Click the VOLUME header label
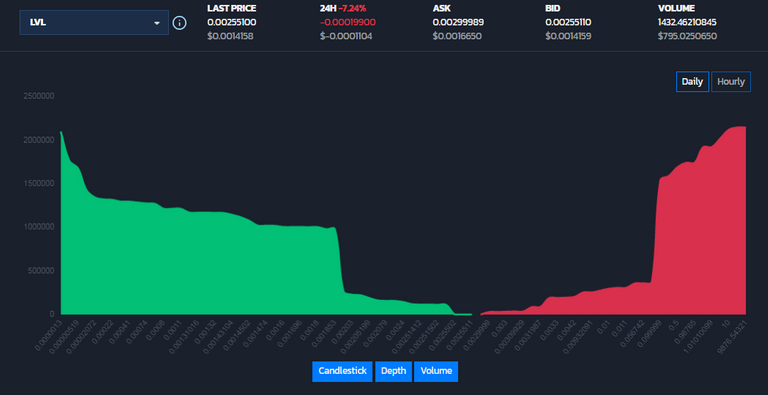The image size is (768, 395). pos(676,8)
